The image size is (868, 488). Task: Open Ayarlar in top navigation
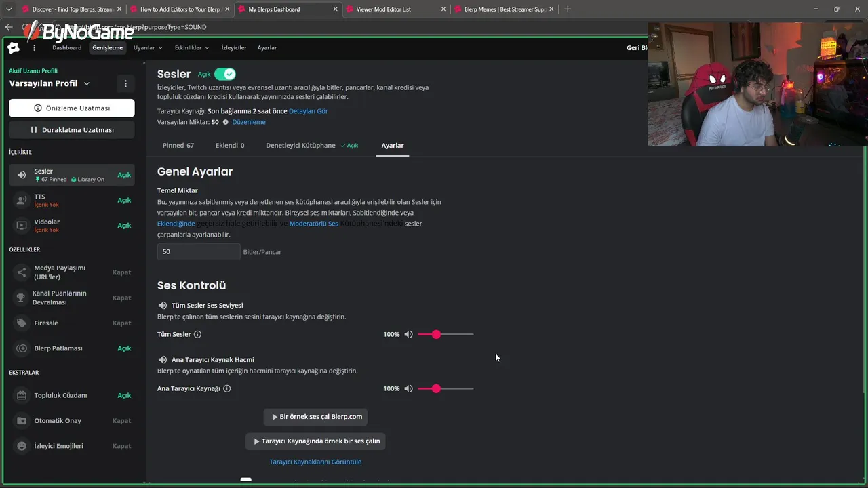pyautogui.click(x=267, y=48)
